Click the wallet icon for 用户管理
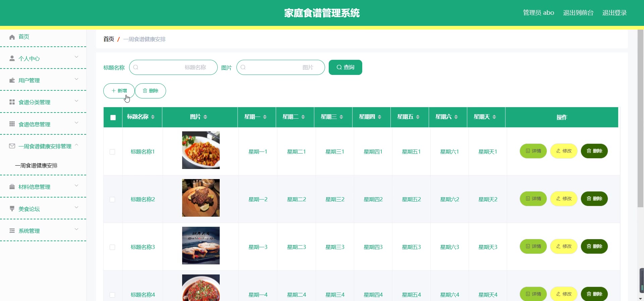644x301 pixels. [12, 80]
